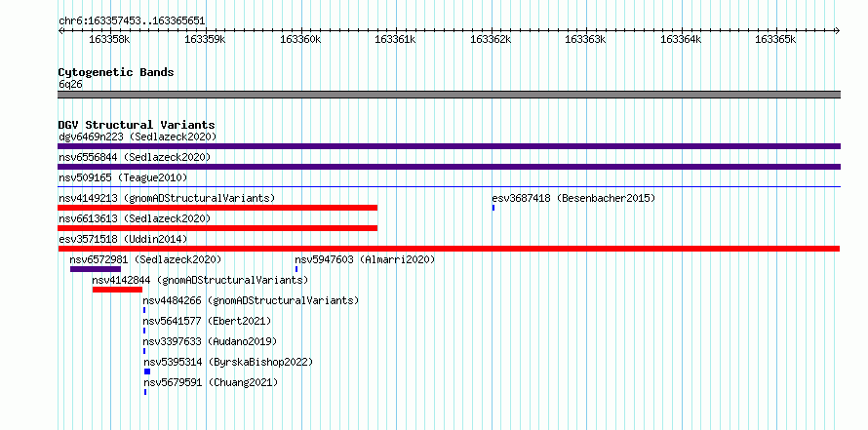Select the nsv5641577 blue tick marker
The image size is (868, 430).
(144, 331)
